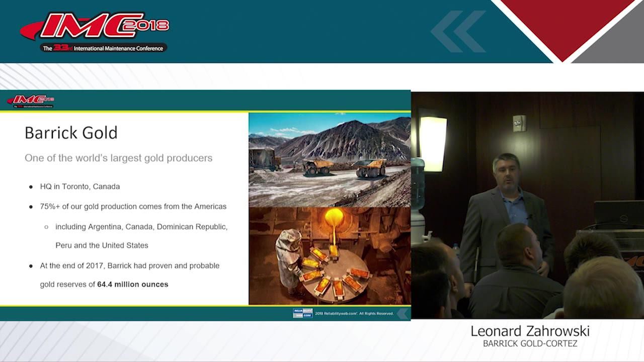Click the chevron arrow near the slide corner

402,314
